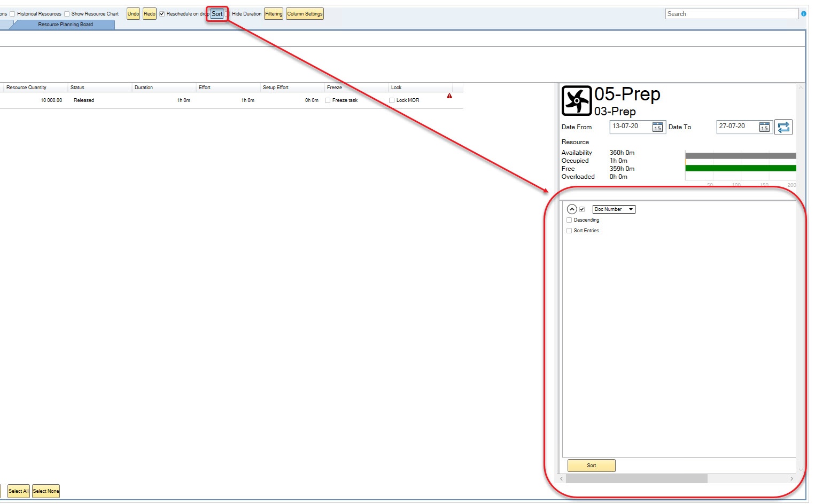Open the Doc Number dropdown
The image size is (815, 504).
614,209
